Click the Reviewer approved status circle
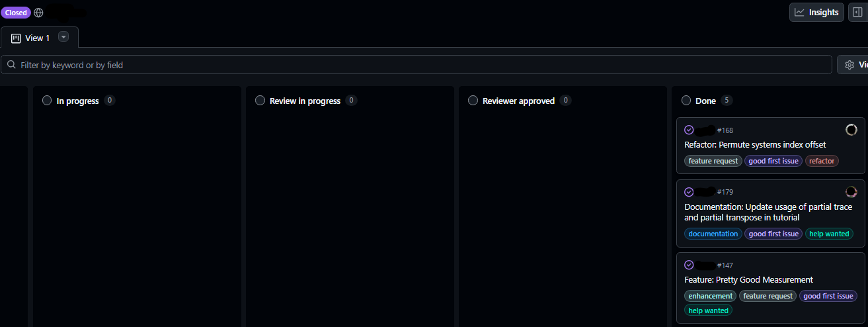 (473, 101)
